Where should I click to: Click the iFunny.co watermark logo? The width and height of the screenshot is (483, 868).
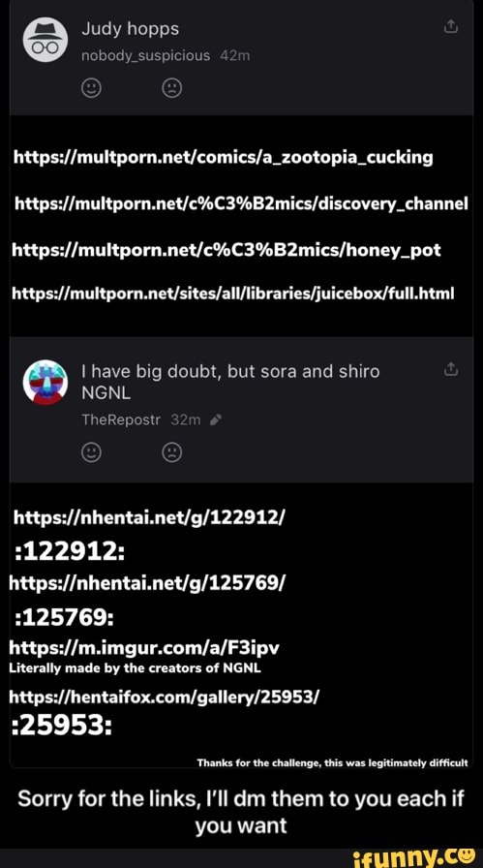(413, 856)
